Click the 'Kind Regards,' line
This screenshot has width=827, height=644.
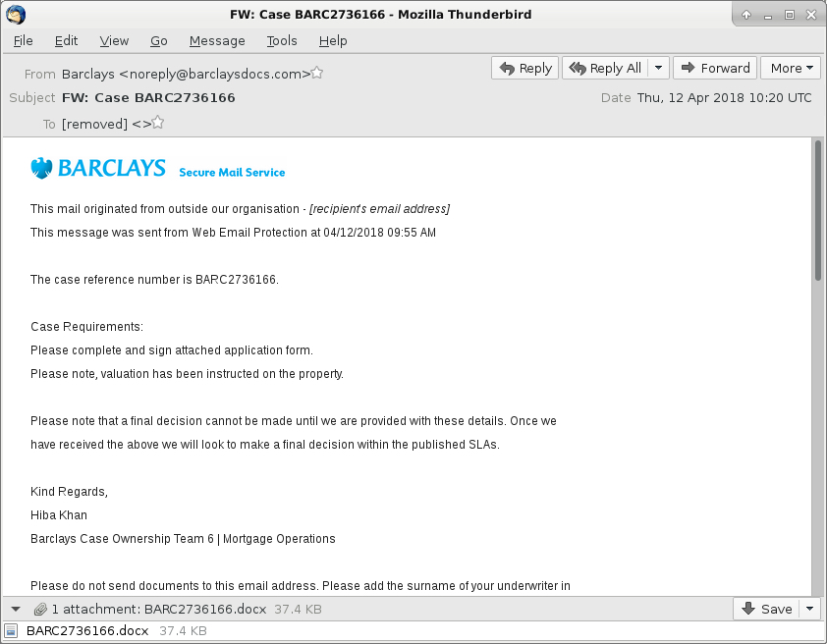pyautogui.click(x=69, y=492)
